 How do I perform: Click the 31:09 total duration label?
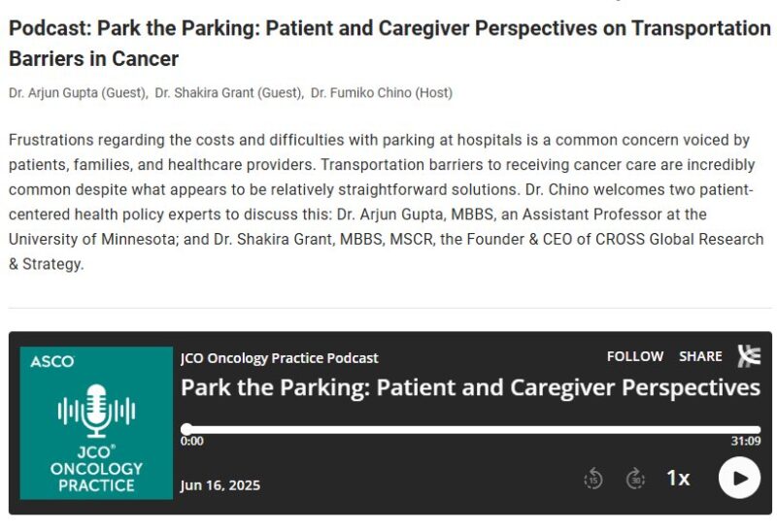[x=745, y=441]
